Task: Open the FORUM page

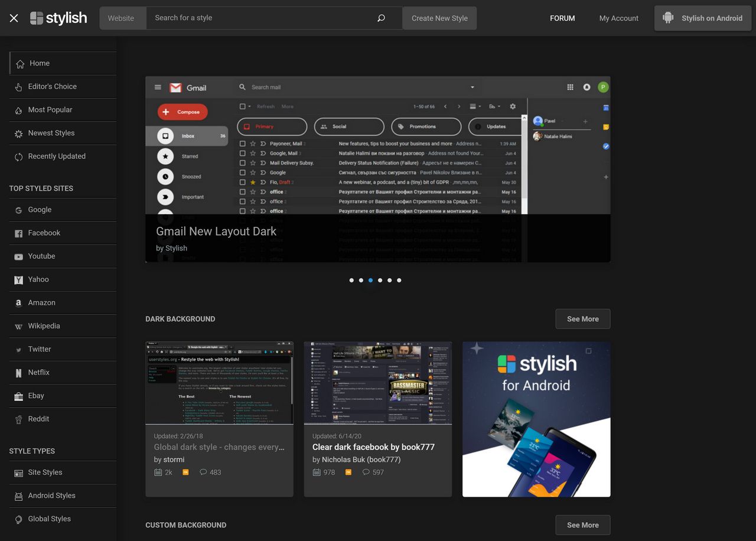Action: (562, 18)
